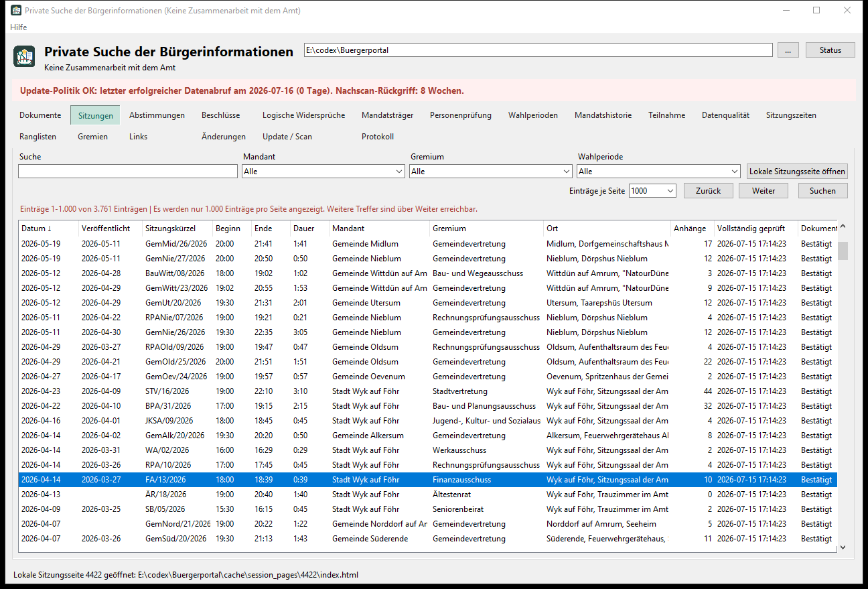Click Lokale Sitzungsseite öffnen button
Image resolution: width=868 pixels, height=589 pixels.
click(x=797, y=172)
